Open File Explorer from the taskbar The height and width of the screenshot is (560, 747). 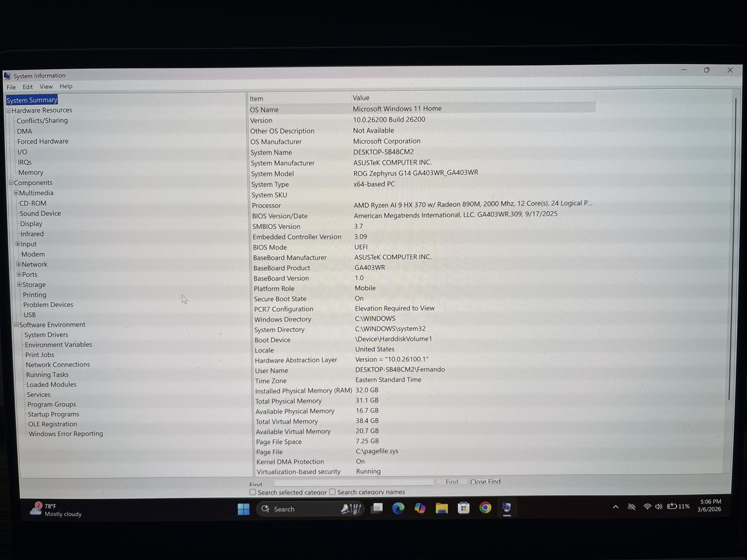pyautogui.click(x=441, y=508)
